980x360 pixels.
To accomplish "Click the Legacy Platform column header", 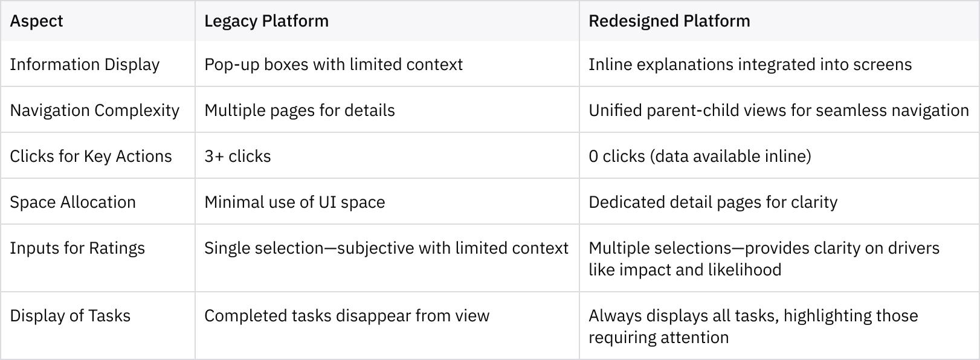I will point(387,21).
